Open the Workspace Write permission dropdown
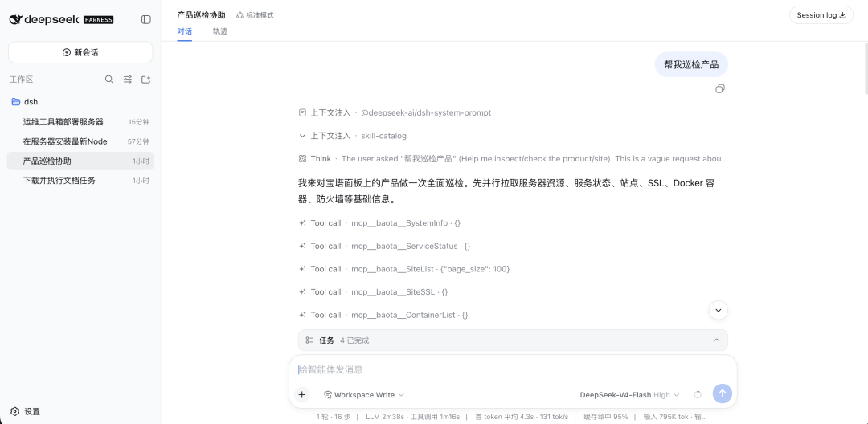The height and width of the screenshot is (424, 868). coord(364,395)
